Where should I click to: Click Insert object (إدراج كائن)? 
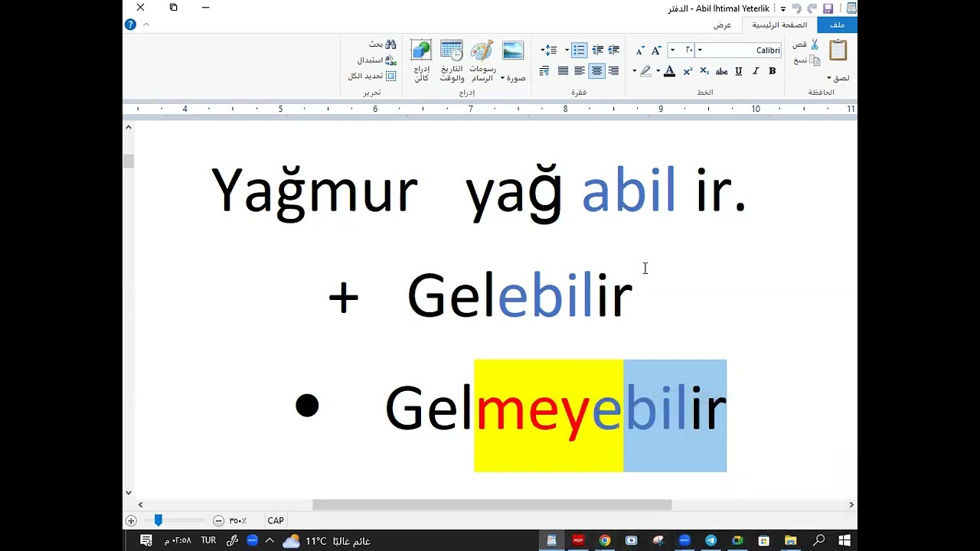(421, 61)
